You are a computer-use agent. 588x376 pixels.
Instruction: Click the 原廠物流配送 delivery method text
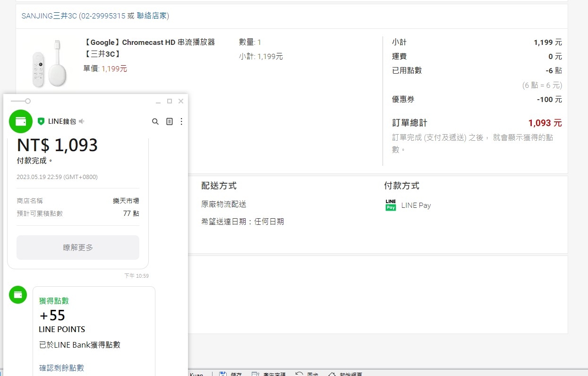click(224, 205)
